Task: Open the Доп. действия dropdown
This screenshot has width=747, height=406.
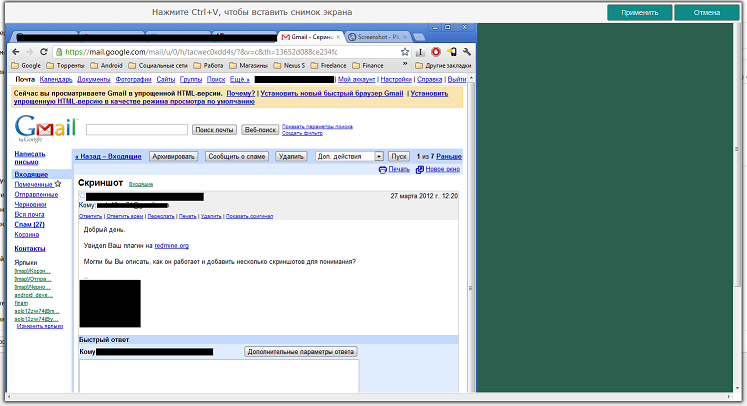Action: click(x=349, y=156)
